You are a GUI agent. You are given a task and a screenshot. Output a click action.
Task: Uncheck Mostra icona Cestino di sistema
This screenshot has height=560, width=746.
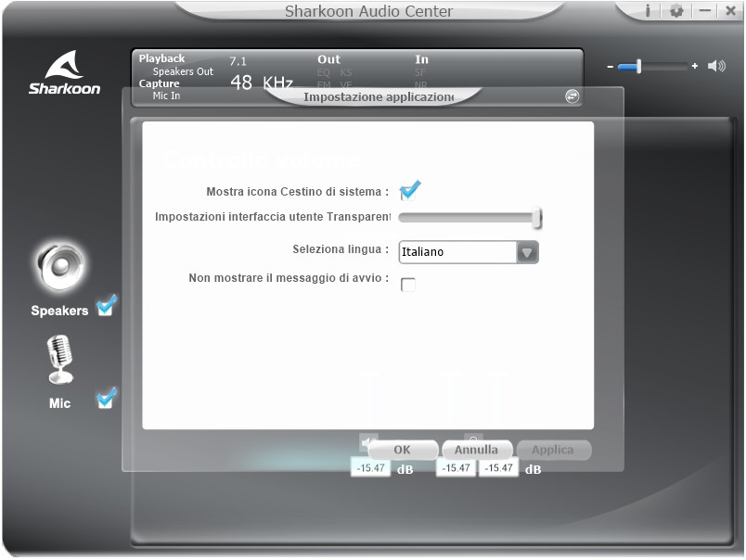(409, 190)
